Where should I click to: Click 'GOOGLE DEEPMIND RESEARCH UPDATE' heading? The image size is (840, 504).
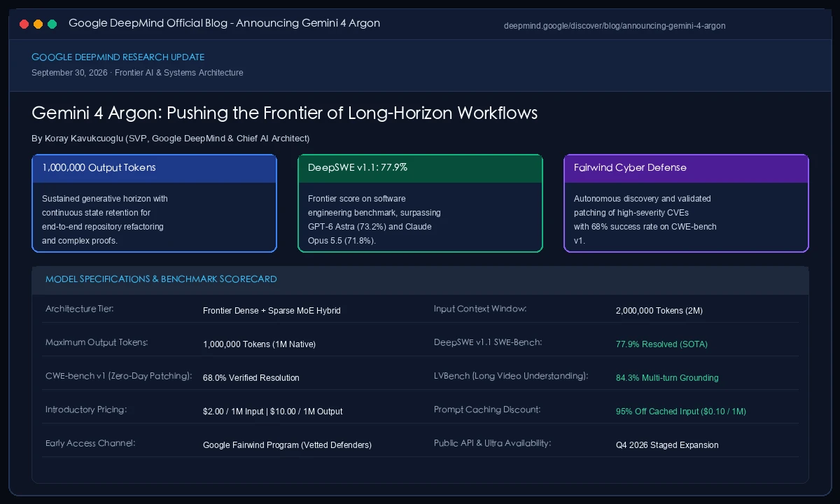(x=118, y=57)
